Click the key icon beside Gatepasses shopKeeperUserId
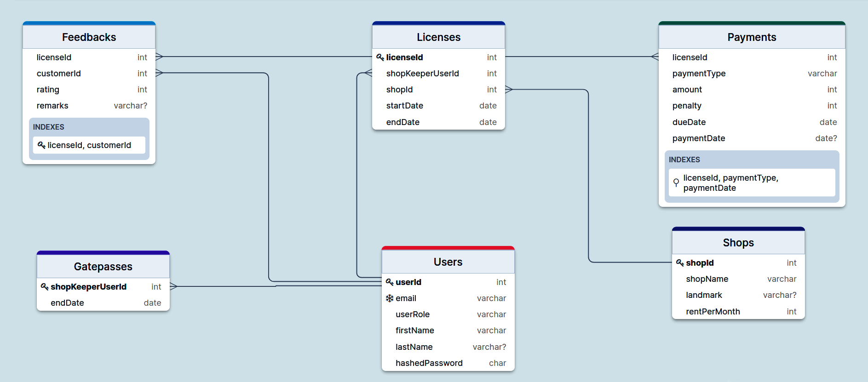The height and width of the screenshot is (382, 868). (45, 287)
